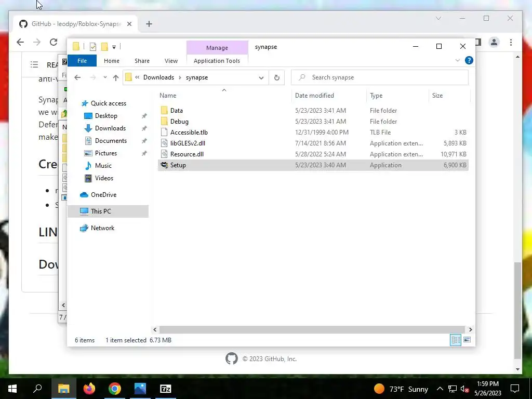Select the Data folder

[313, 111]
